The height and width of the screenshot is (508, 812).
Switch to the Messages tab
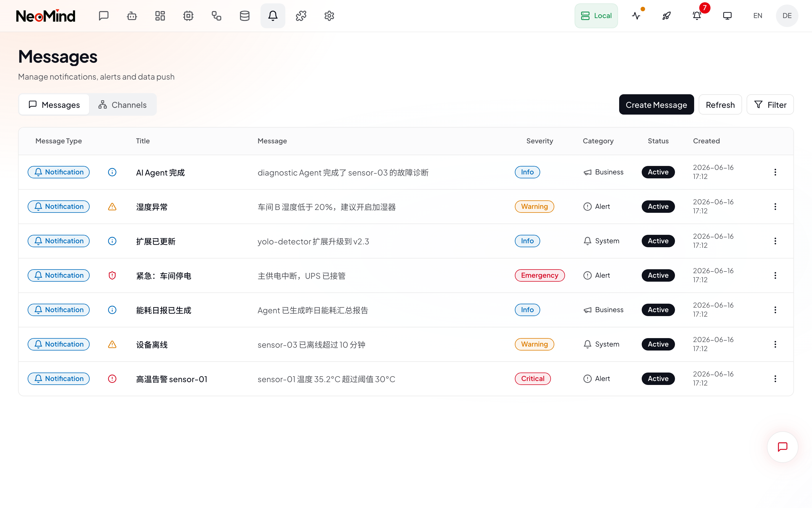tap(54, 105)
